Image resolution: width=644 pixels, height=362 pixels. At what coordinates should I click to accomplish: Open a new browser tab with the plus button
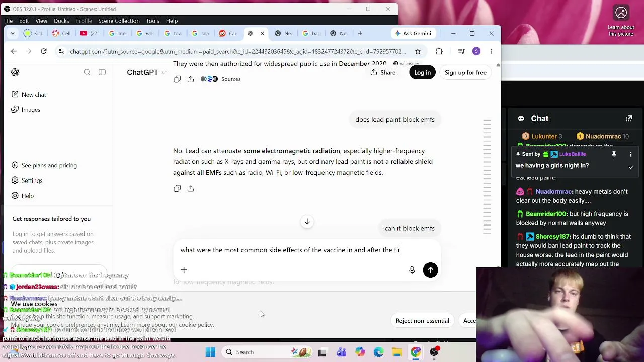pos(360,33)
